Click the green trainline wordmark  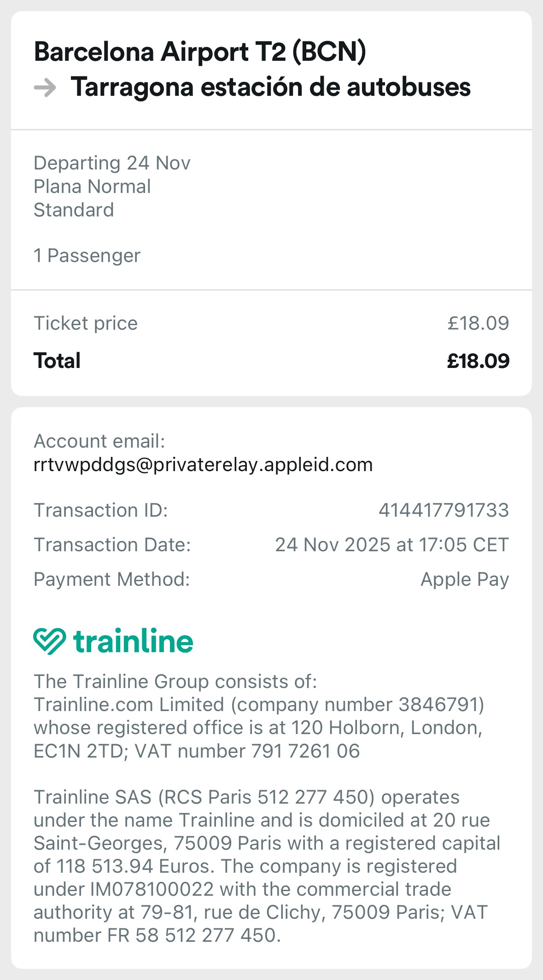pyautogui.click(x=133, y=641)
